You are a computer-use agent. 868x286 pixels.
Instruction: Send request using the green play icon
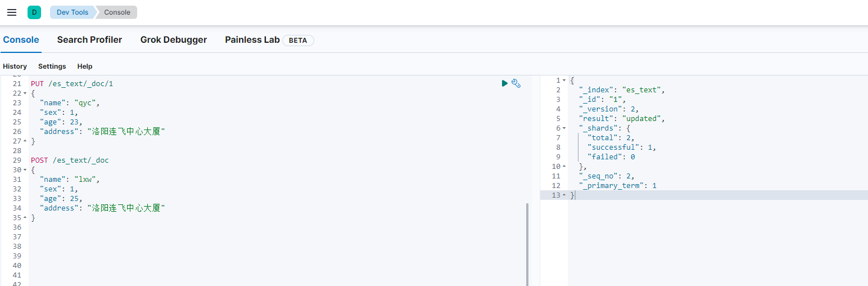tap(504, 83)
